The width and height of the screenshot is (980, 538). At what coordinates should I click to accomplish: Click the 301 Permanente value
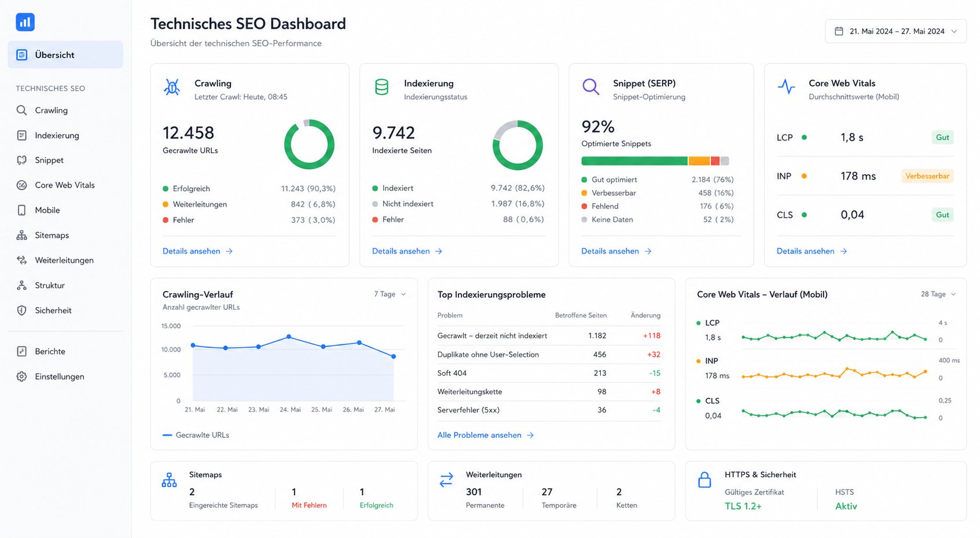pos(474,492)
